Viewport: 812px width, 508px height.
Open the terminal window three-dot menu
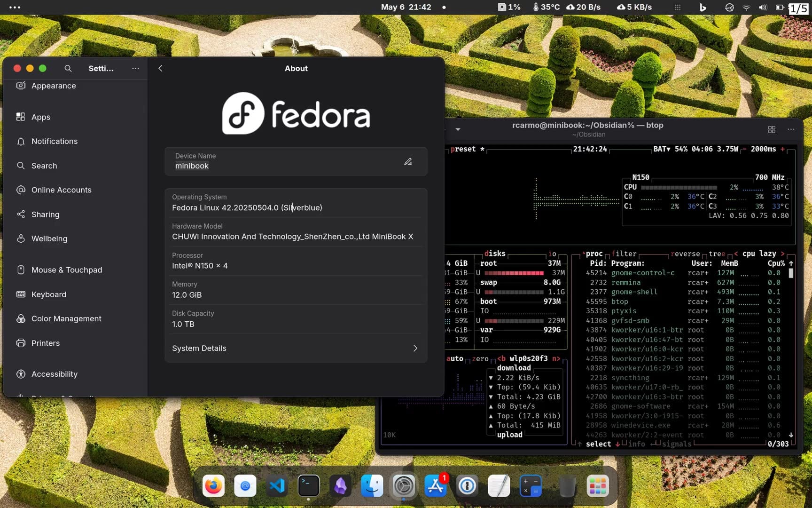791,129
